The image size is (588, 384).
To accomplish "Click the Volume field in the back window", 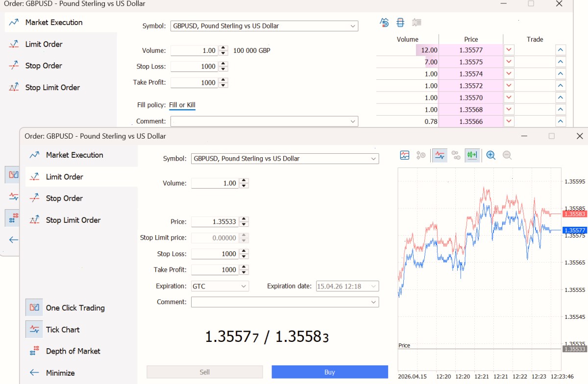I will point(195,50).
